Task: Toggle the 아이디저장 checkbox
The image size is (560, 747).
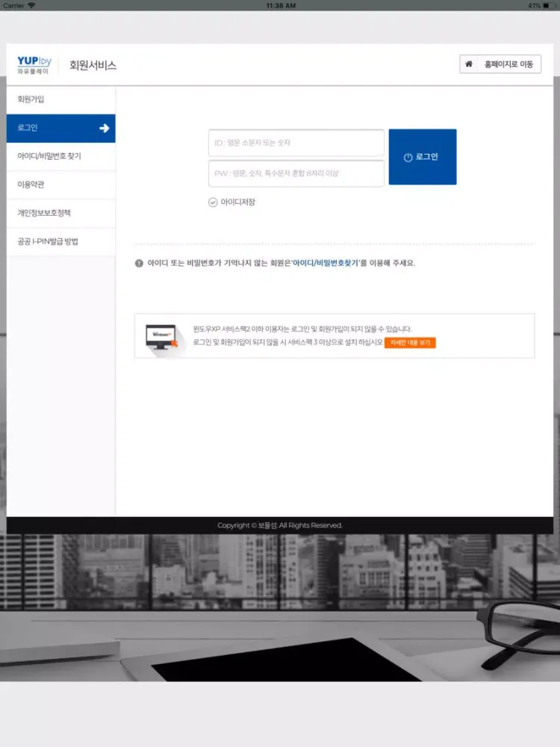Action: tap(213, 202)
